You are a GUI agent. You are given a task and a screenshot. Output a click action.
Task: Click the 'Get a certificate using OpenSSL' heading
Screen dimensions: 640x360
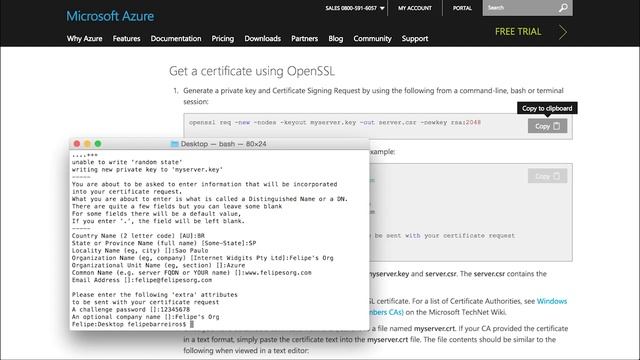click(252, 71)
